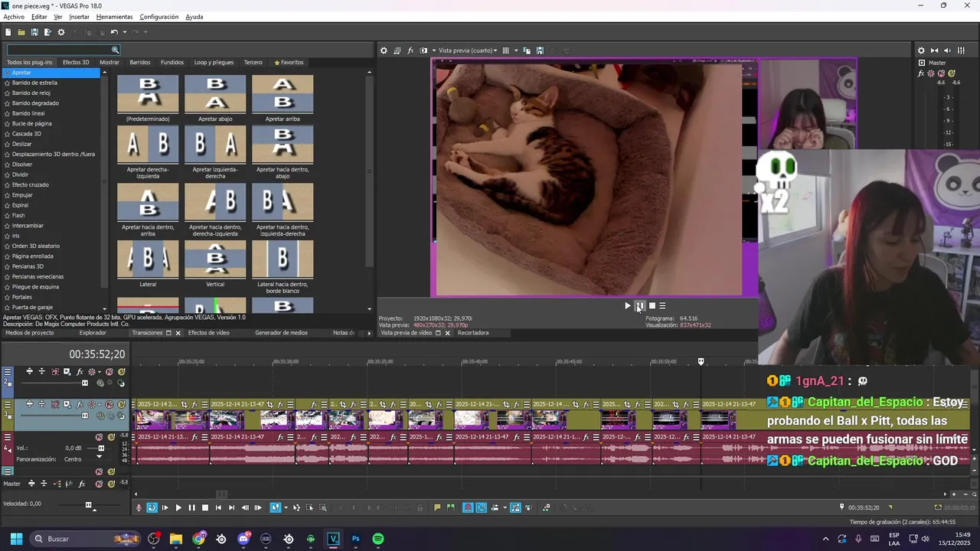Click timeline playhead marker on ruler
Viewport: 980px width, 551px height.
pyautogui.click(x=701, y=361)
